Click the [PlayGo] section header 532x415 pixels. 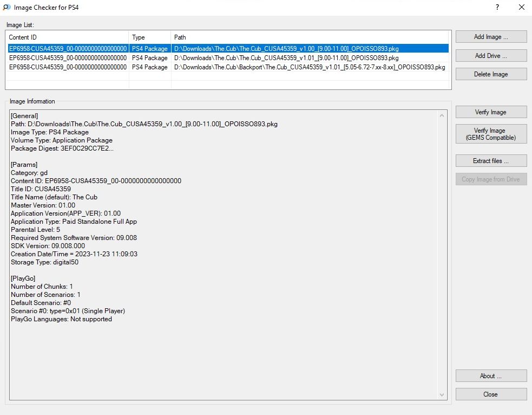pyautogui.click(x=23, y=278)
